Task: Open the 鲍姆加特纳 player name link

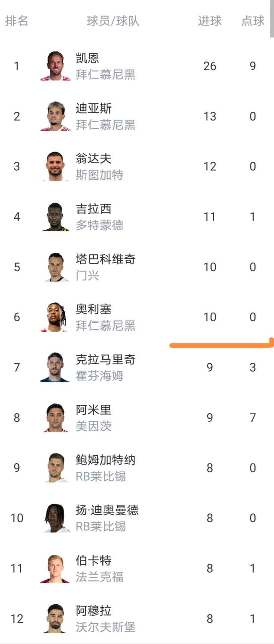Action: click(106, 460)
